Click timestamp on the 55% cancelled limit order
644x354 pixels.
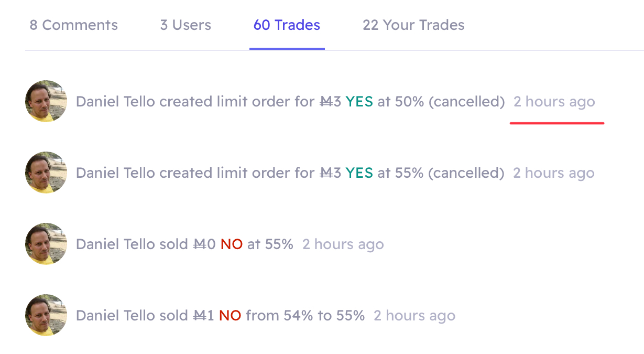(554, 173)
